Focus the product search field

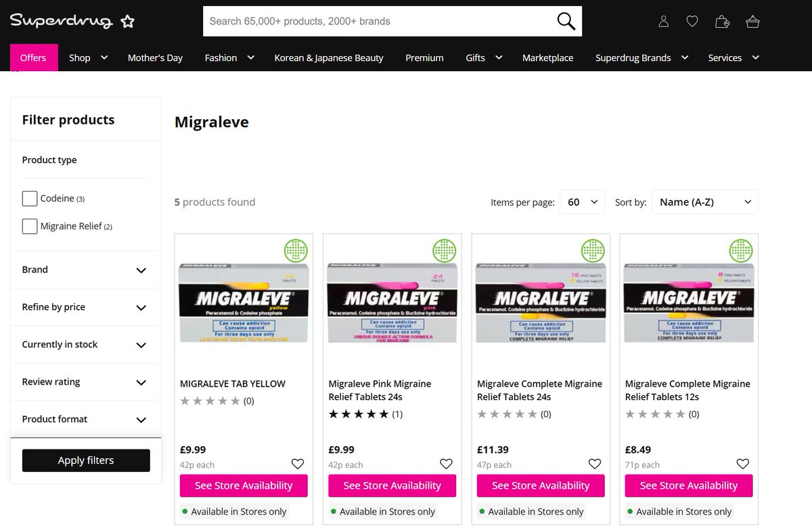coord(379,21)
